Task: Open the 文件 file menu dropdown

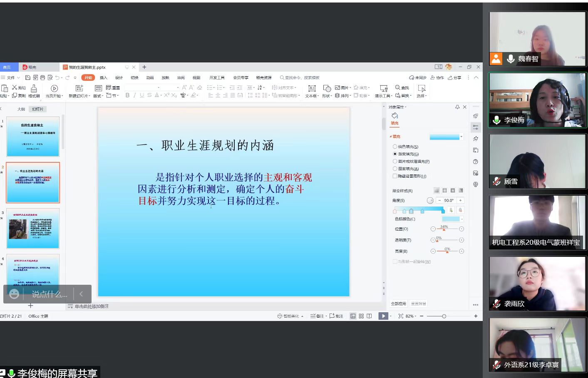Action: point(11,77)
